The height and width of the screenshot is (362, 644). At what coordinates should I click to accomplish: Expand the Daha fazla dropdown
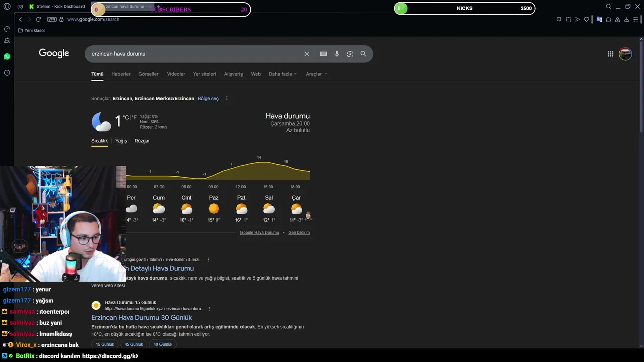coord(283,74)
